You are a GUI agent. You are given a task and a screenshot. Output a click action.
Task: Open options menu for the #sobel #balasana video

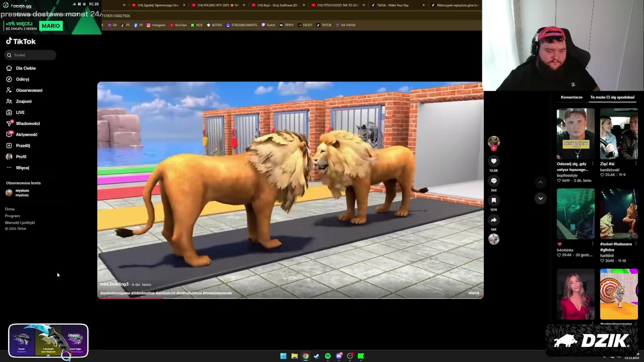pos(636,244)
